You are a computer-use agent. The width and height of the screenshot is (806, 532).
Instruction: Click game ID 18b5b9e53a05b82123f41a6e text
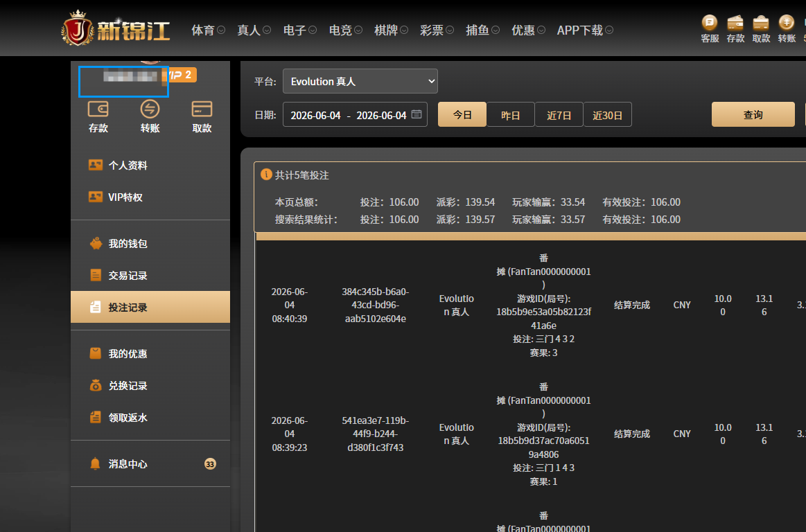(543, 318)
